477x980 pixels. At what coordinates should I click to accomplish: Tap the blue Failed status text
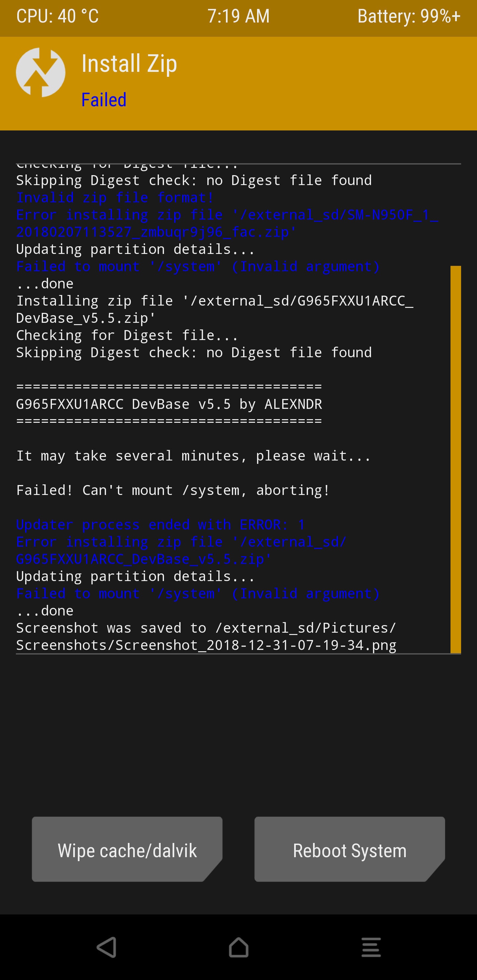click(104, 100)
